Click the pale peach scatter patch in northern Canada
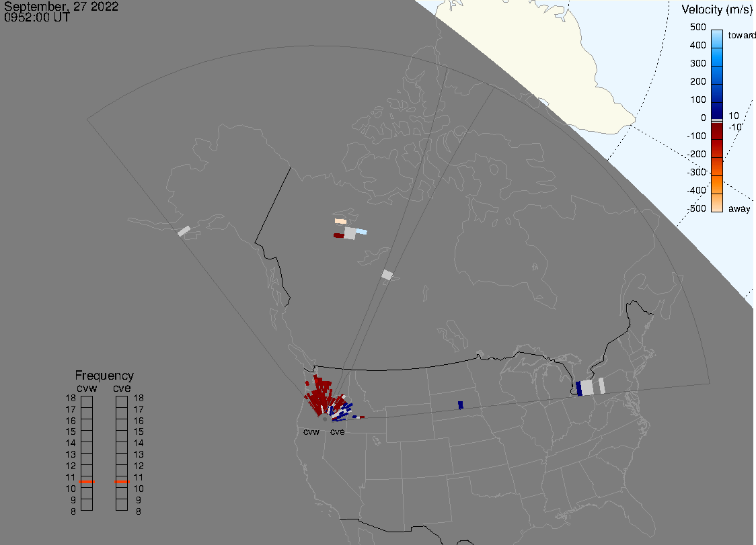This screenshot has width=756, height=545. point(341,221)
